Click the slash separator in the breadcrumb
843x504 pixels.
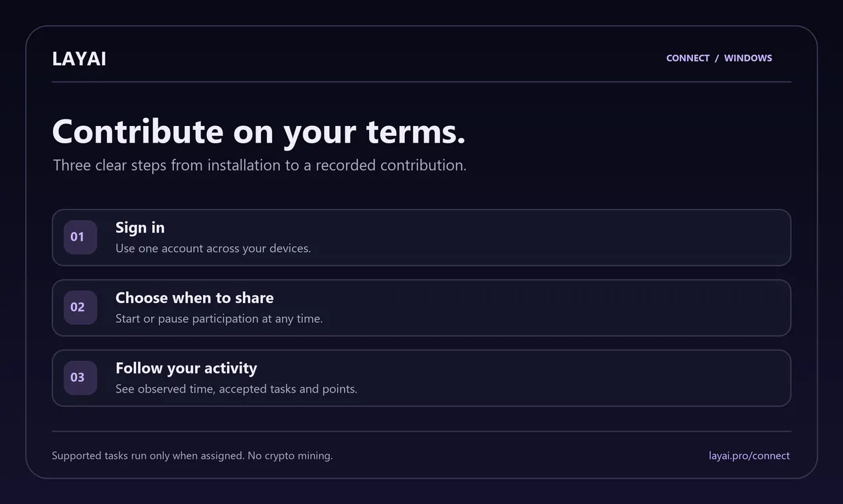717,58
